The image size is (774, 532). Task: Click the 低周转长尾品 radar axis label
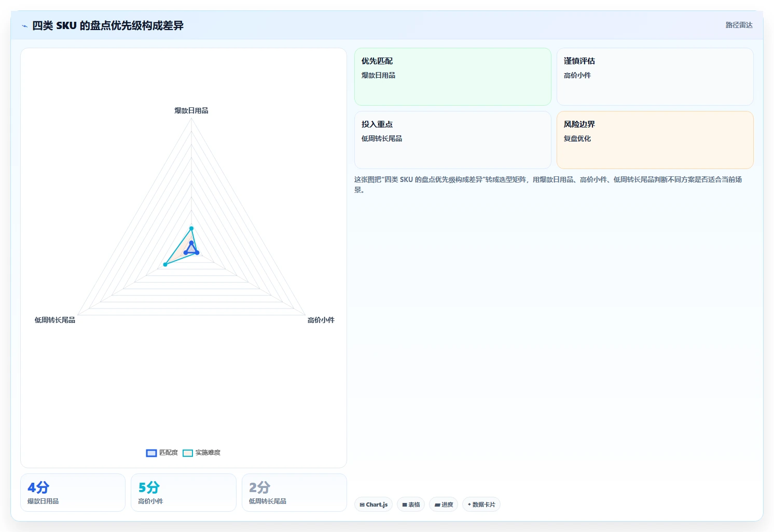click(55, 320)
